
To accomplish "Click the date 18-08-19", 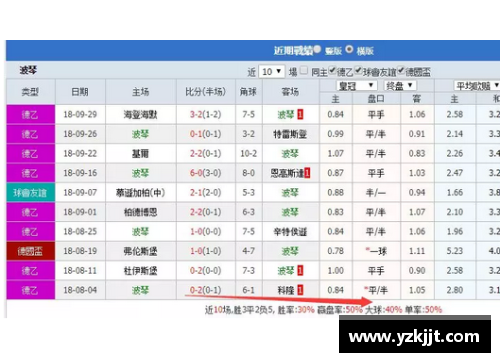I will tap(80, 251).
